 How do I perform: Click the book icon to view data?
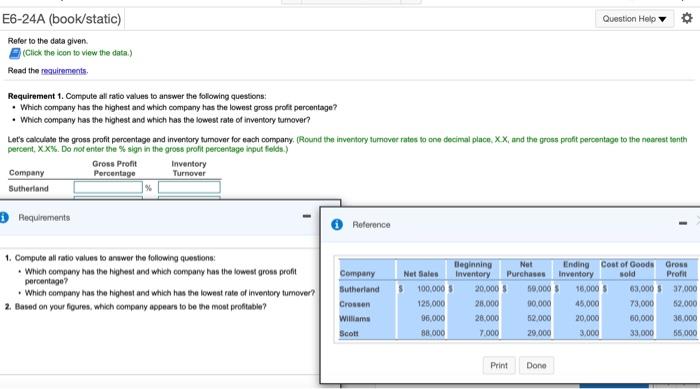[15, 53]
